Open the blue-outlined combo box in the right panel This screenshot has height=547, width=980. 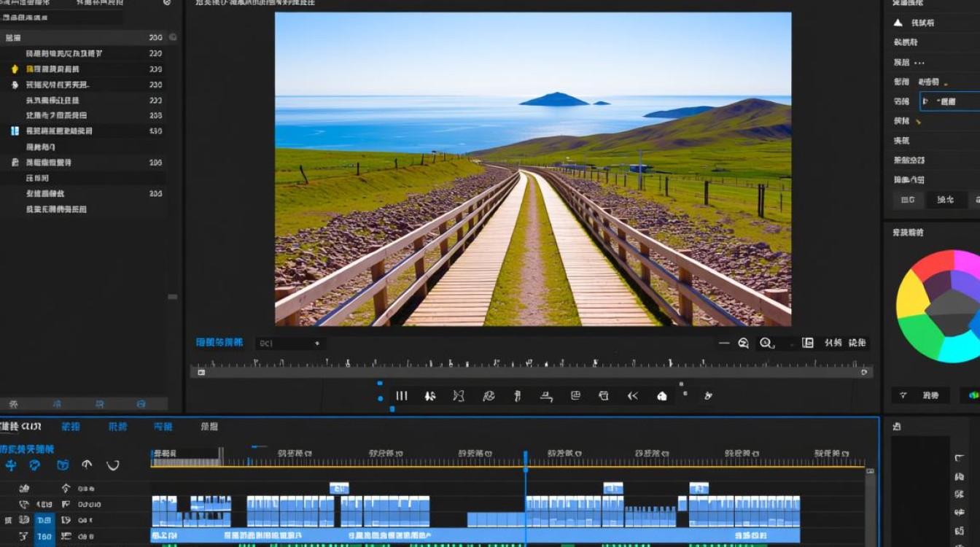coord(950,101)
